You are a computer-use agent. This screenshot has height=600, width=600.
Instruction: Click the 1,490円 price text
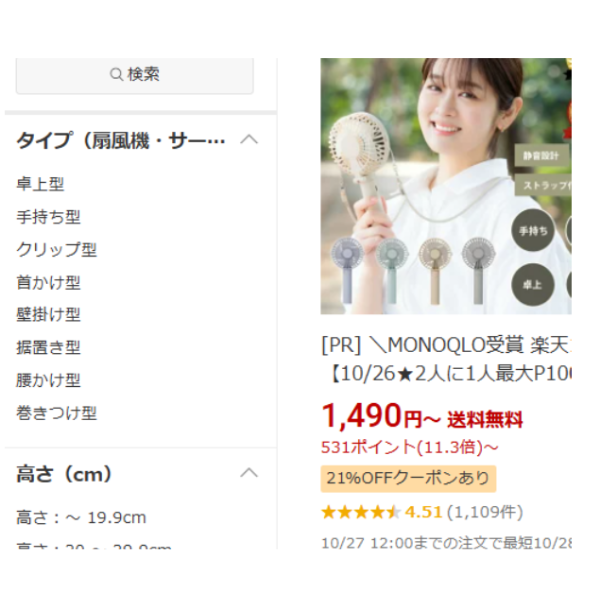[371, 416]
